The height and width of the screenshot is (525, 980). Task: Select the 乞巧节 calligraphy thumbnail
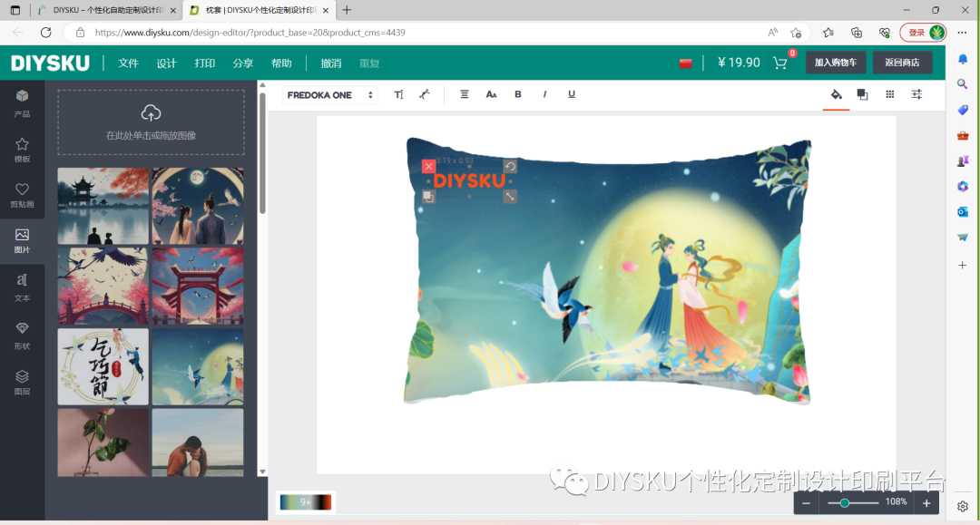click(103, 366)
